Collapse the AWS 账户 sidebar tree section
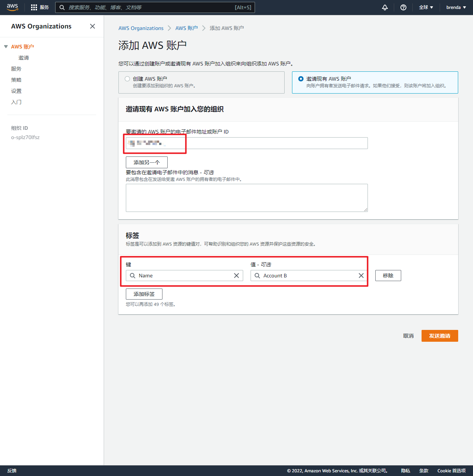The image size is (473, 476). tap(6, 47)
